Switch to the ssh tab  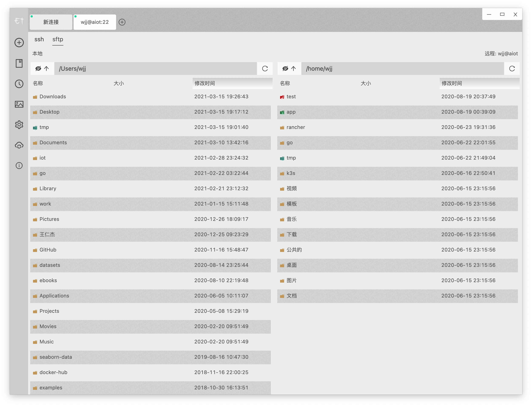point(39,39)
